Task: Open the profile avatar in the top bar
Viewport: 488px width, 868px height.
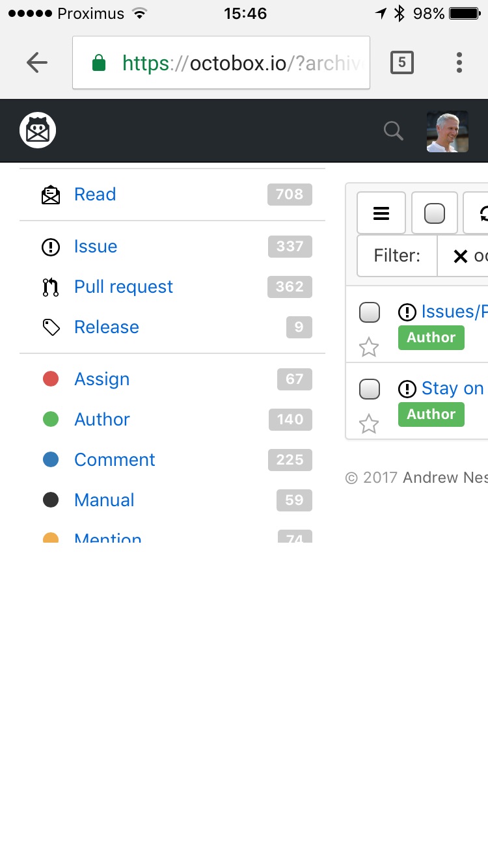Action: (447, 130)
